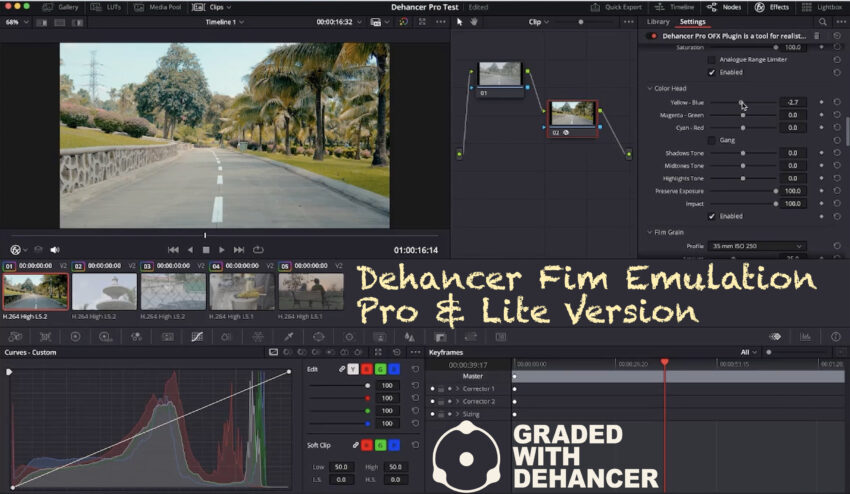Enable the Color Head Gang checkbox
Screen dimensions: 850x494
[x=712, y=140]
